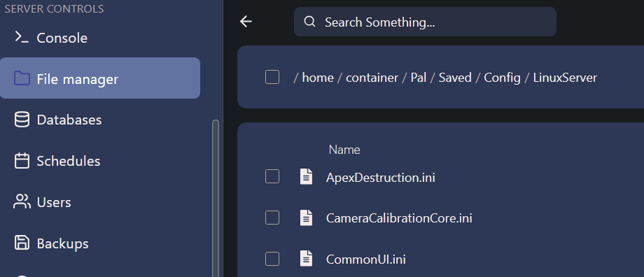
Task: Click the Users people icon
Action: coord(22,201)
